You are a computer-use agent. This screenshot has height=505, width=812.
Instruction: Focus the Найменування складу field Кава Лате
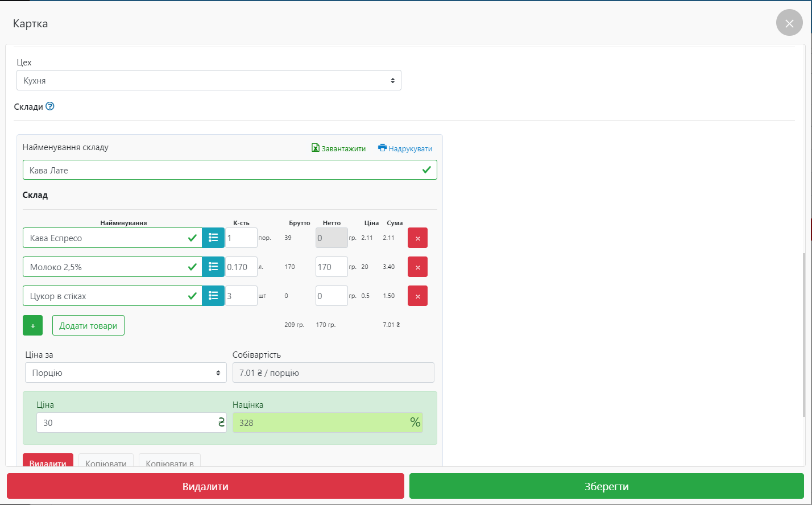(222, 170)
